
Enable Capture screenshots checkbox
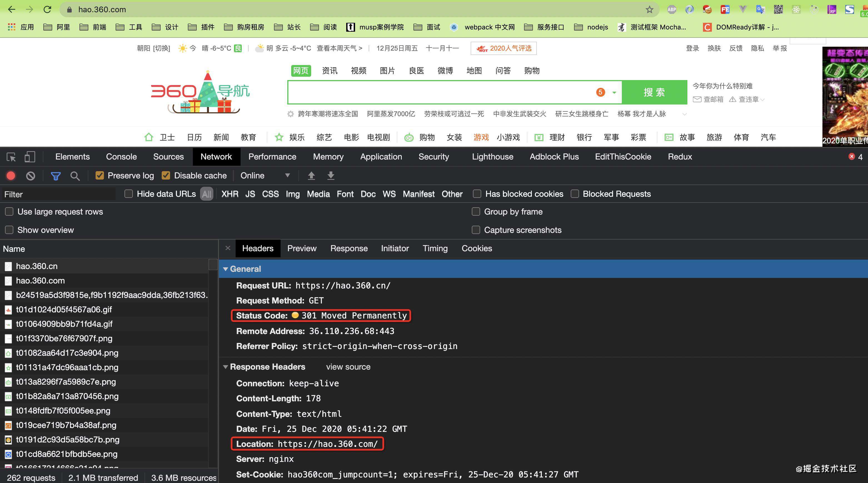coord(476,230)
